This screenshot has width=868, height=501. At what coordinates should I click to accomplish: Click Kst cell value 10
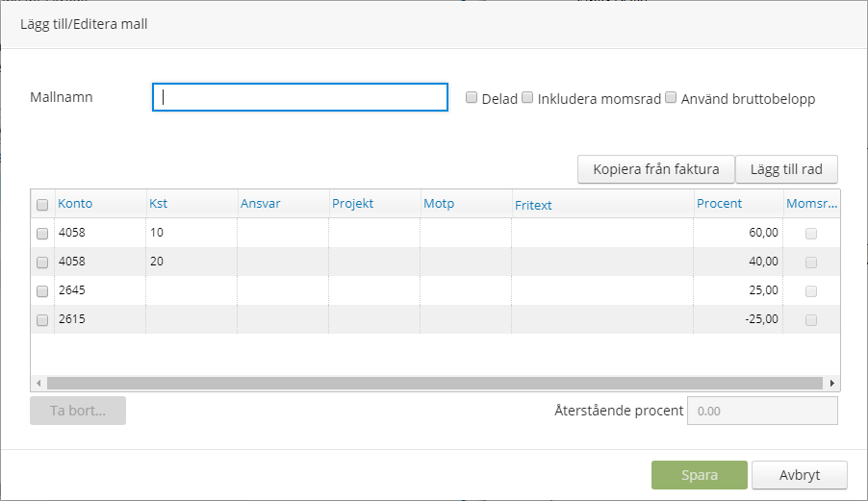coord(157,233)
